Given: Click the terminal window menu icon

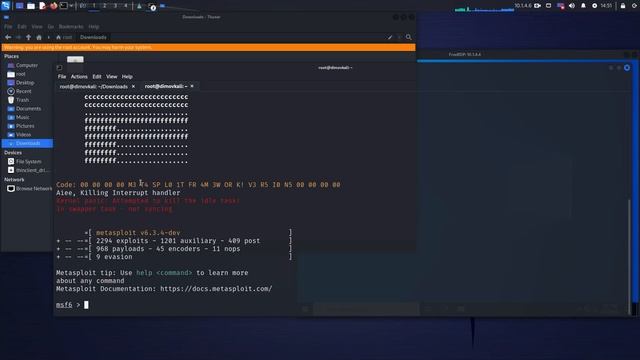Looking at the screenshot, I should [x=60, y=68].
